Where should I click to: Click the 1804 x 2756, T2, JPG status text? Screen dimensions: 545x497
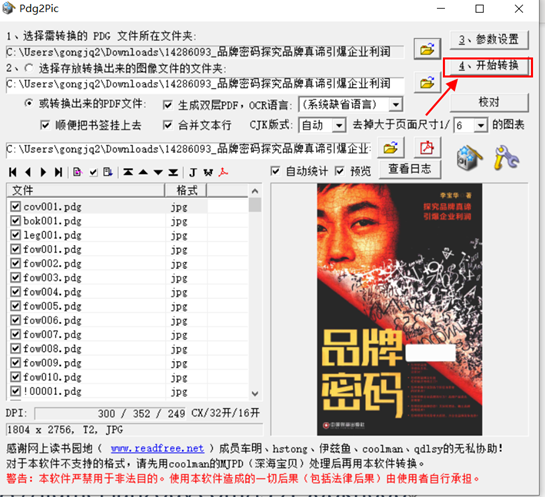(65, 430)
